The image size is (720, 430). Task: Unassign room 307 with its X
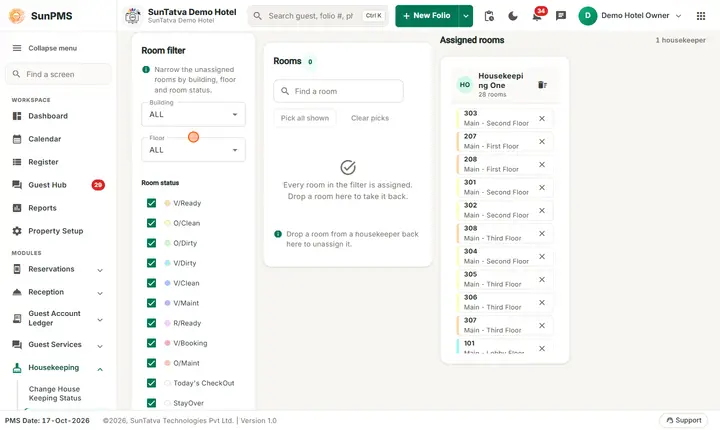542,325
